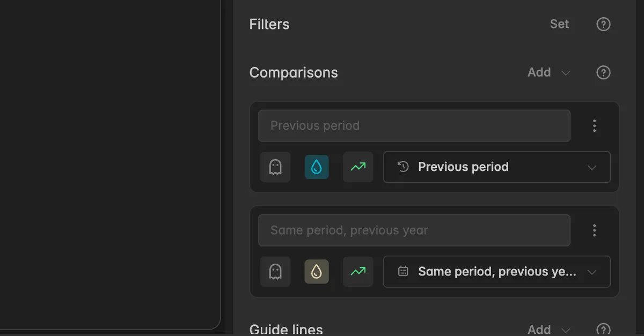Open the Add dropdown next to Guide lines
This screenshot has height=336, width=644.
coord(549,329)
